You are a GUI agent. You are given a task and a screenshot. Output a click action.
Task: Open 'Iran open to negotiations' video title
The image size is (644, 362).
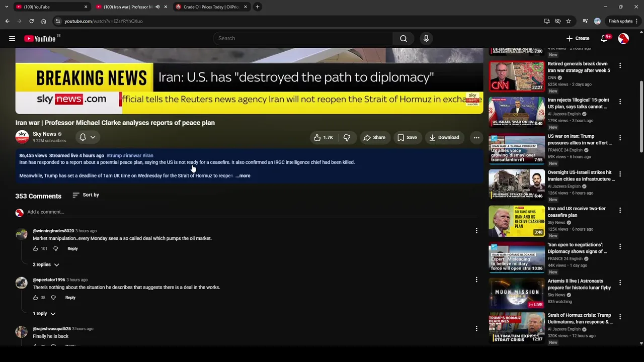(x=578, y=248)
